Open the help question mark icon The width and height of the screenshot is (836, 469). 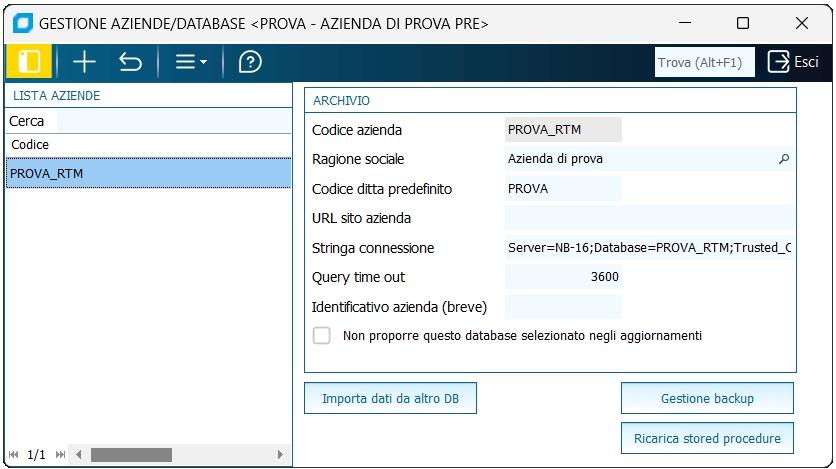tap(250, 62)
